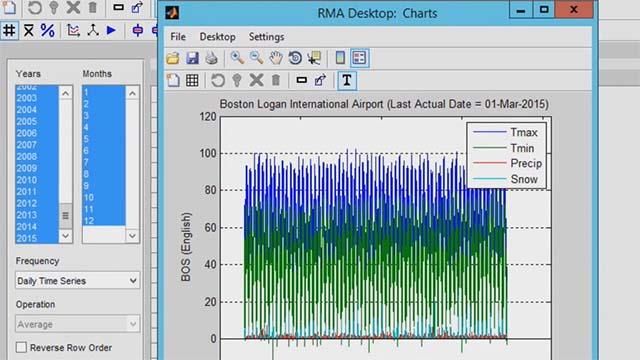The width and height of the screenshot is (640, 360).
Task: Click rectangle icon in main window toolbar
Action: 118,7
